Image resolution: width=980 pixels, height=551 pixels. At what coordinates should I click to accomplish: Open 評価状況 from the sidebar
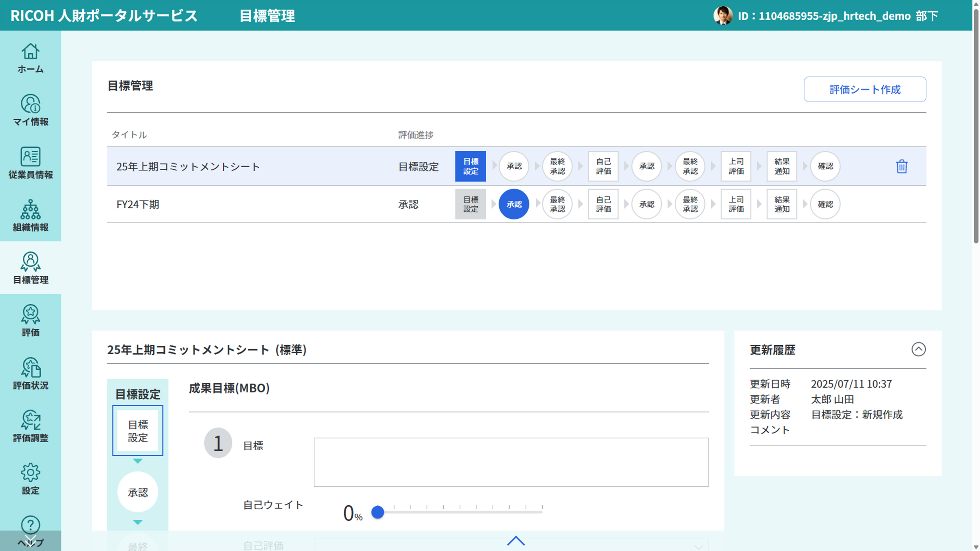point(30,374)
